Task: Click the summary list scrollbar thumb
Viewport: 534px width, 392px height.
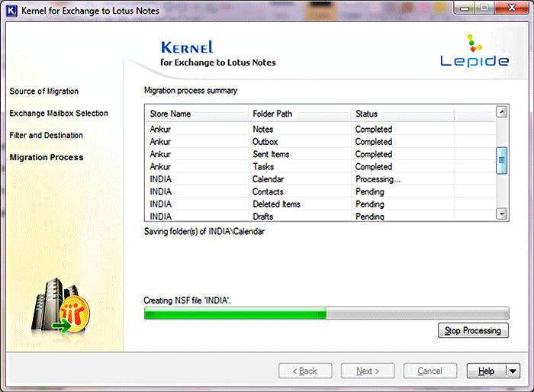Action: [502, 161]
